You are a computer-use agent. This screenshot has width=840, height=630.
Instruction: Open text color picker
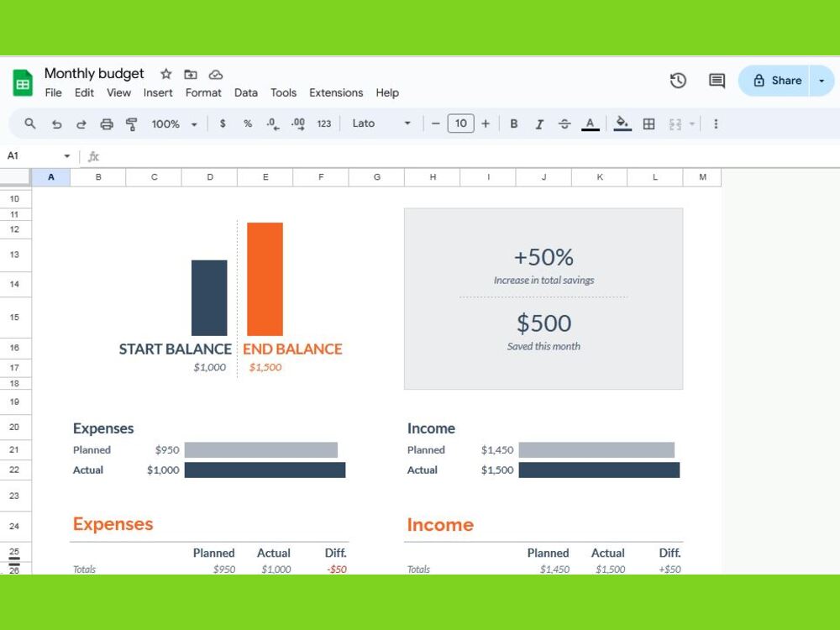[590, 124]
